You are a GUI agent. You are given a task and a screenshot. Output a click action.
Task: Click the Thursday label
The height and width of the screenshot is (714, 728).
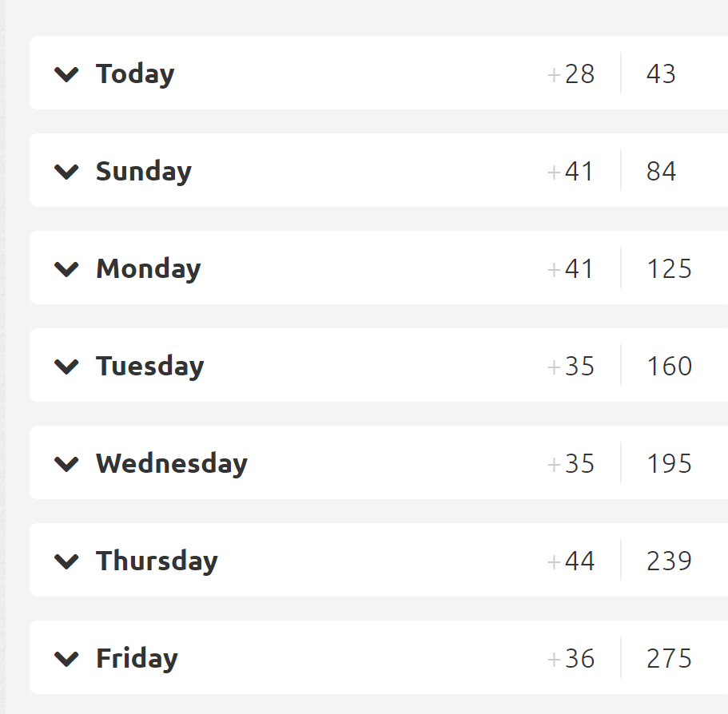point(157,561)
